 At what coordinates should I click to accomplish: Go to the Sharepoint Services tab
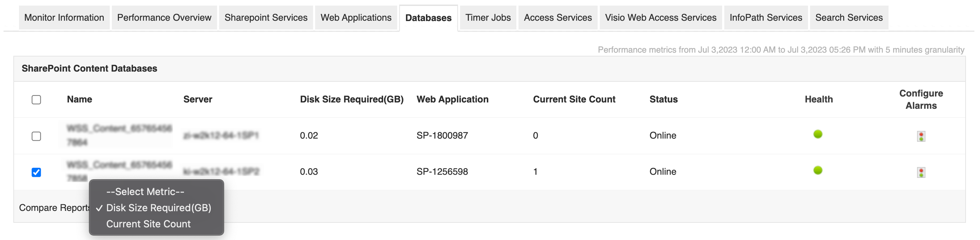click(266, 18)
